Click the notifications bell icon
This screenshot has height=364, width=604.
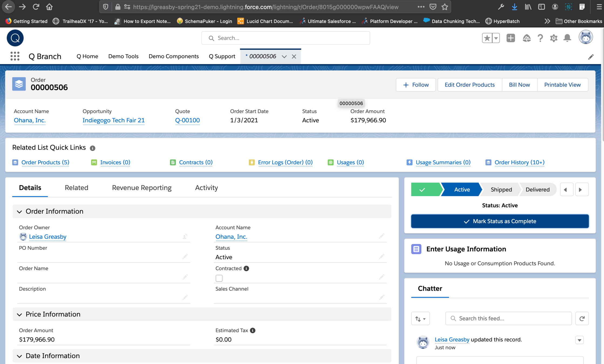[567, 38]
